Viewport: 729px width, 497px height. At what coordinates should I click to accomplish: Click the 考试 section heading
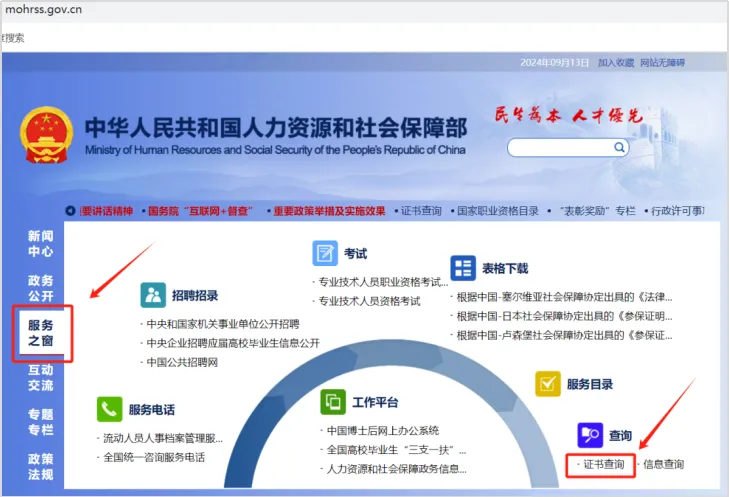tap(356, 254)
